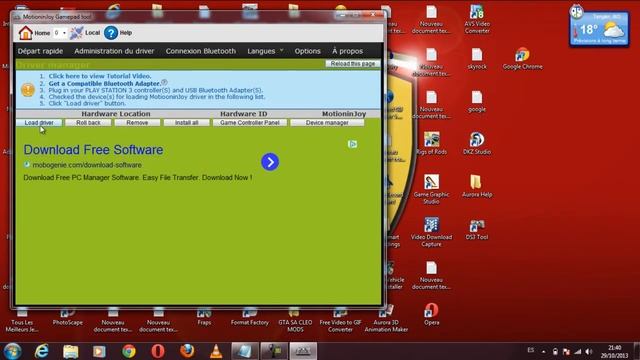Viewport: 640px width, 360px height.
Task: Open the Tutorial Video link
Action: tap(100, 76)
